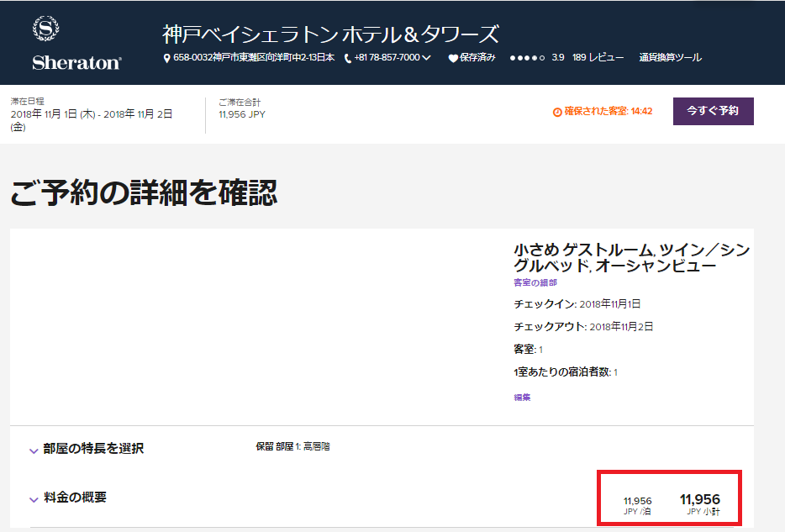This screenshot has width=785, height=532.
Task: Click the ご予約の詳細を確認 page title
Action: click(144, 192)
